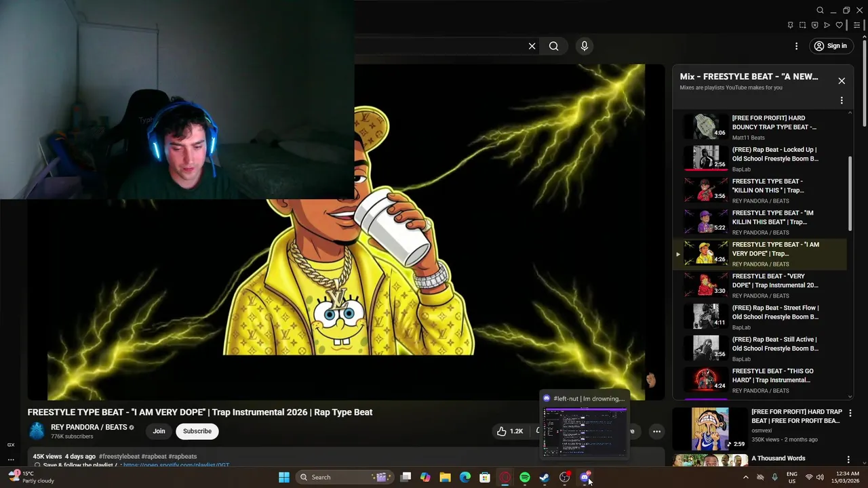Bookmark page with the heart icon
This screenshot has width=868, height=488.
coord(839,25)
